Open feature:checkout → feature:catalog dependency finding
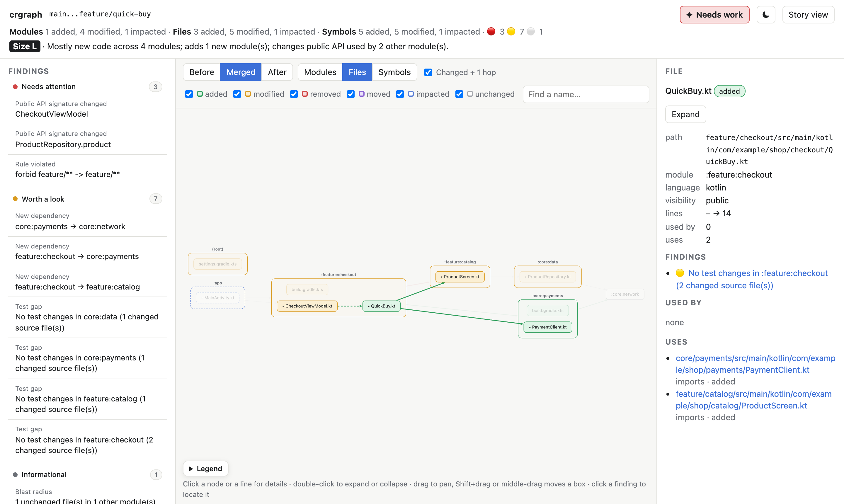The width and height of the screenshot is (844, 504). [x=87, y=282]
